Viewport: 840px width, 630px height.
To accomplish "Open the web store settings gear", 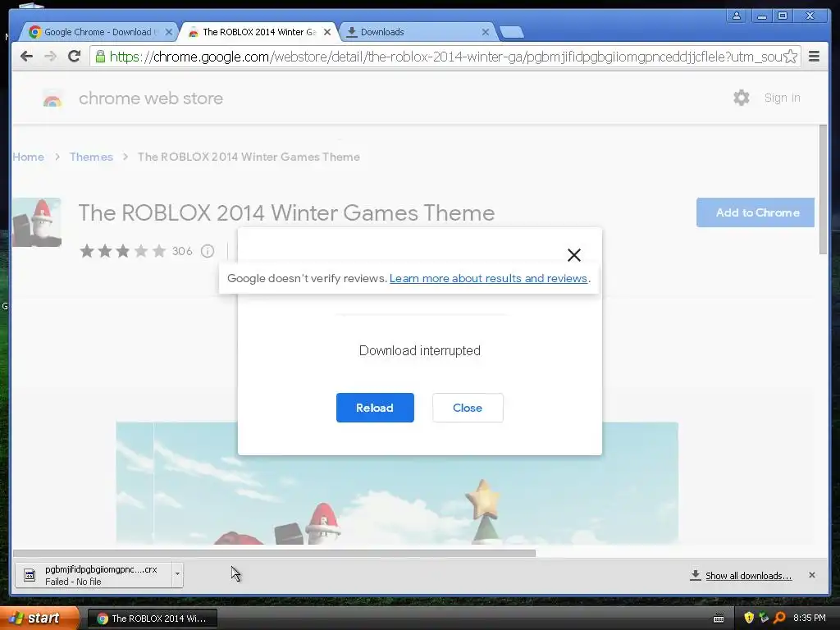I will 742,98.
